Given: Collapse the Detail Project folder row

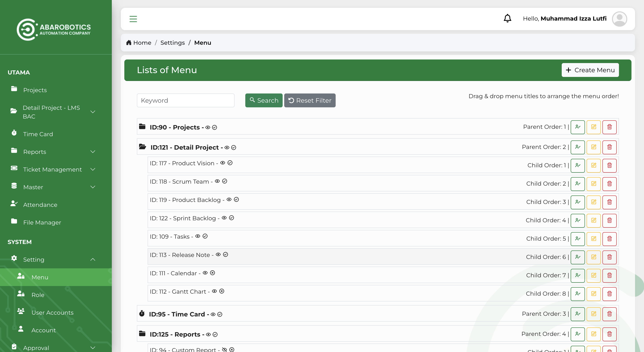Looking at the screenshot, I should click(142, 147).
